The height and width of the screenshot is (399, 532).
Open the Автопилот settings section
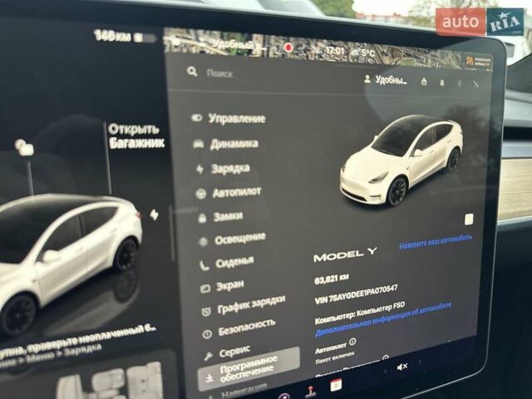pos(236,191)
